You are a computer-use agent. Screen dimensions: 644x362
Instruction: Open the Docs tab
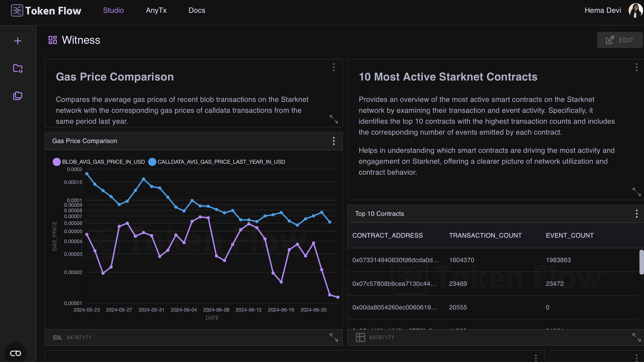197,10
